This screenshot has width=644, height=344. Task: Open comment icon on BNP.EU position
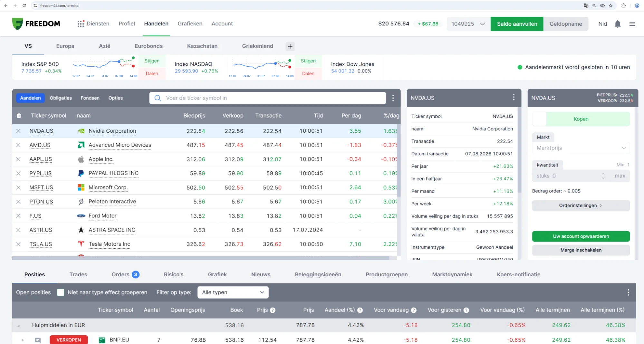(38, 340)
